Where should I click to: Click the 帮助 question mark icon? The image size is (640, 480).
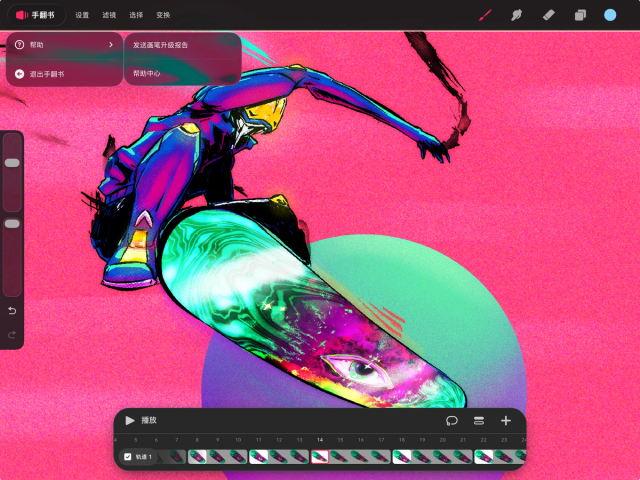[19, 44]
